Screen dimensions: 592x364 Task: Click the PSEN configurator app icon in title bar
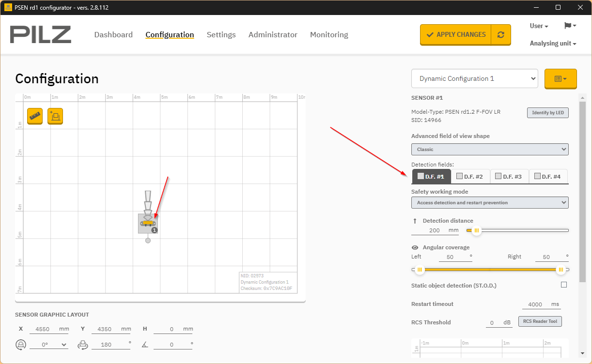point(8,7)
